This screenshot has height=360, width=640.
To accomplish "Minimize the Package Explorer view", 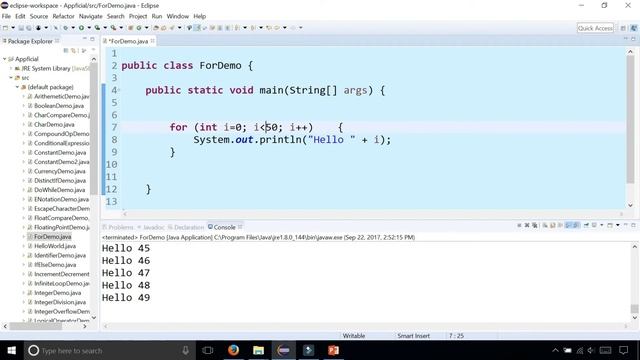I will pyautogui.click(x=84, y=39).
